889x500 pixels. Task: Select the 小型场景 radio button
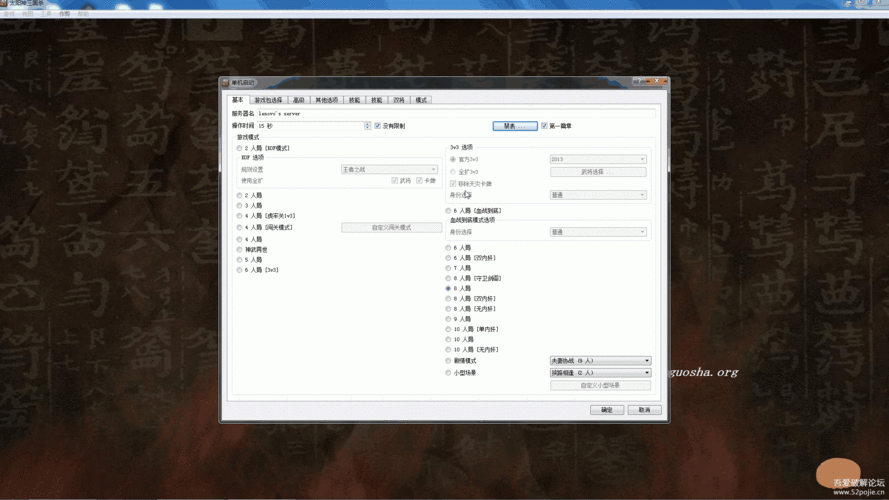tap(448, 373)
